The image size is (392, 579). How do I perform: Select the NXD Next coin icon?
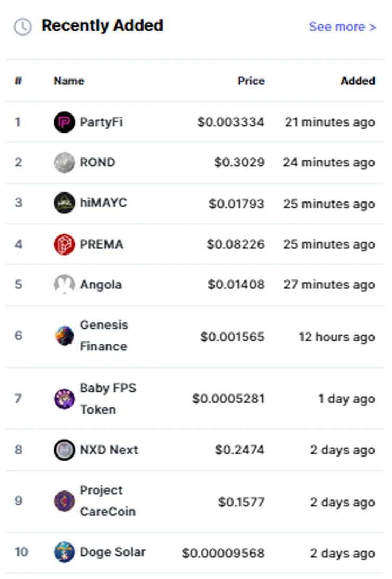click(x=64, y=450)
